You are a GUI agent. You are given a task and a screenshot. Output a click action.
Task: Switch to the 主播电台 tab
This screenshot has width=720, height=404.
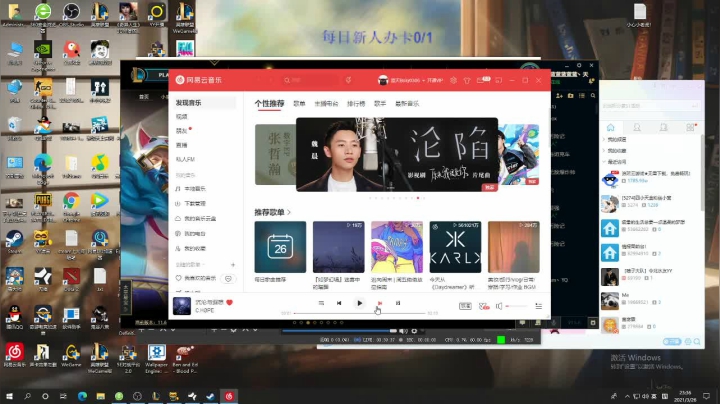pos(326,104)
